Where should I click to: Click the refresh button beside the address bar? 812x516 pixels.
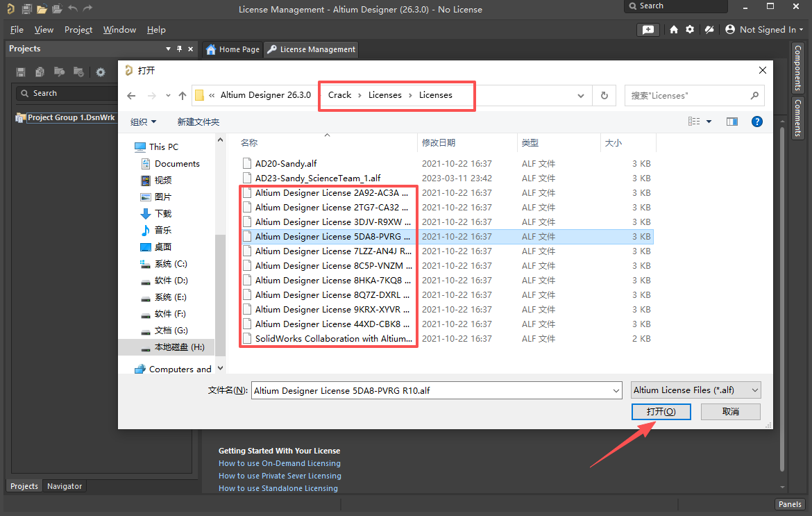(x=604, y=95)
